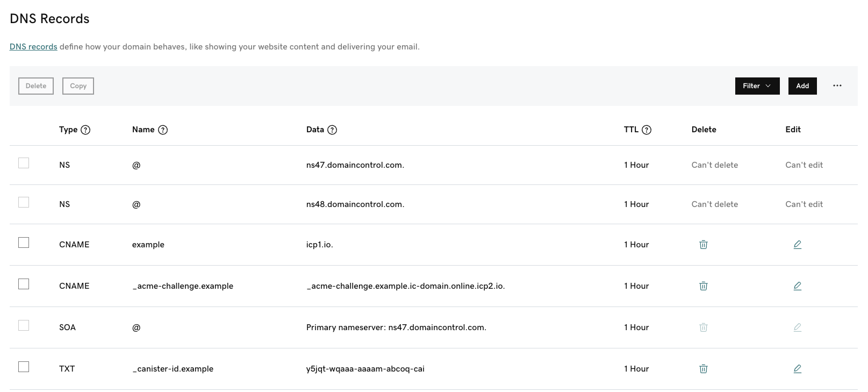Click the name '_canister-id.example'
868x392 pixels.
(173, 369)
